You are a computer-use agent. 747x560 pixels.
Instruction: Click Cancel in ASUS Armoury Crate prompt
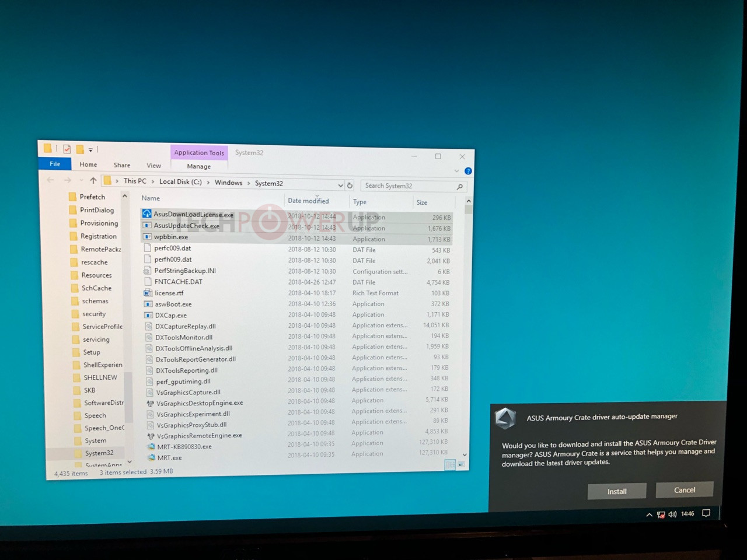point(685,490)
